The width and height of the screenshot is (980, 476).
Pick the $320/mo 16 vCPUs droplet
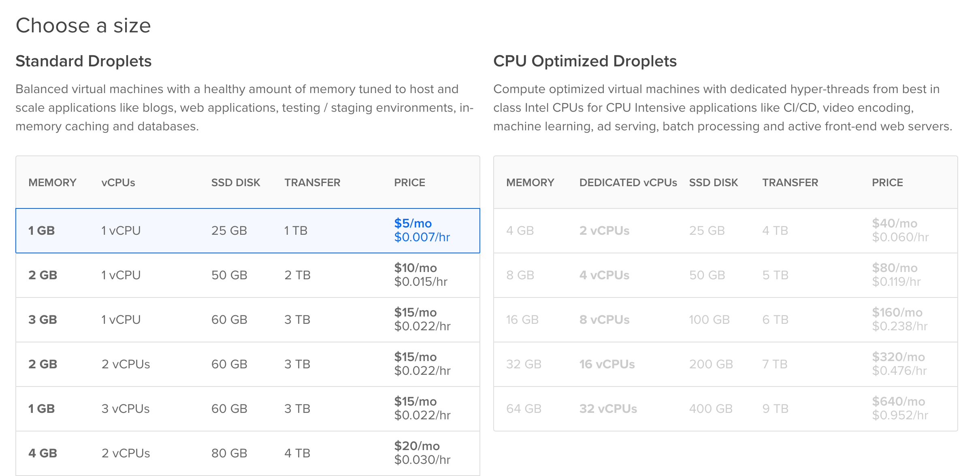coord(725,364)
